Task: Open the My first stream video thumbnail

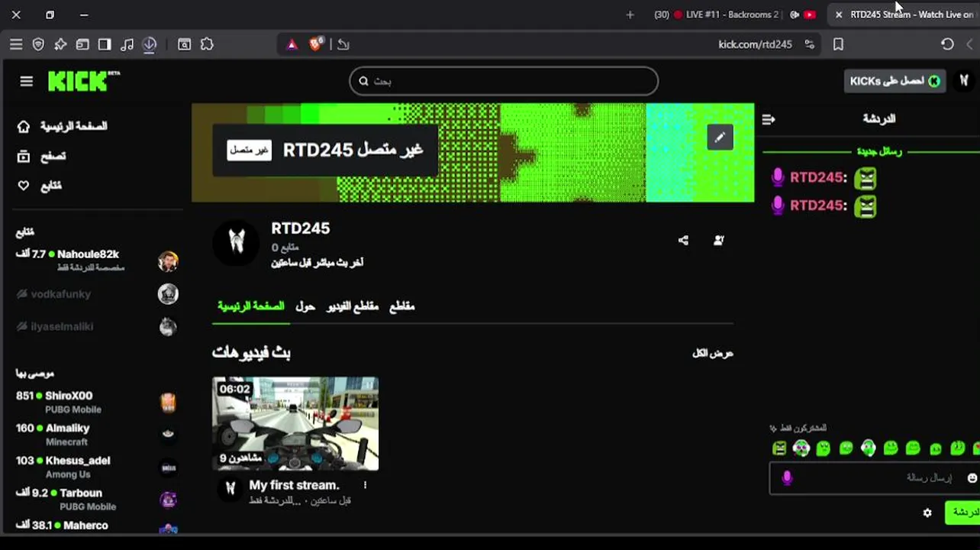Action: pos(295,423)
